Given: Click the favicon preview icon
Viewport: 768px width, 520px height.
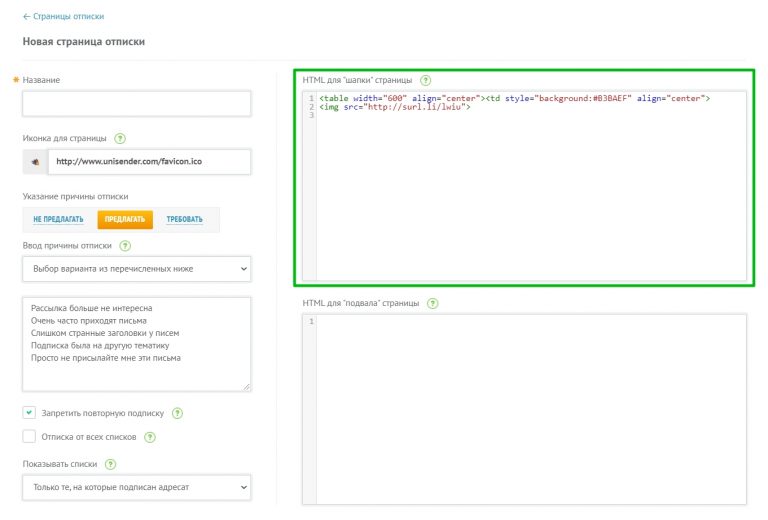Looking at the screenshot, I should click(x=35, y=162).
